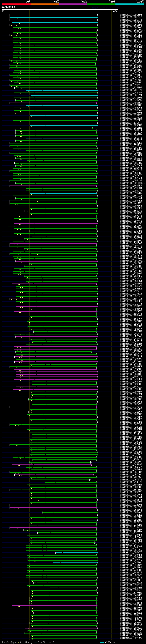Viewport: 146px width, 644px height.
Task: Select the UniRef100_C3SAB6 label
Action: click(x=131, y=266)
